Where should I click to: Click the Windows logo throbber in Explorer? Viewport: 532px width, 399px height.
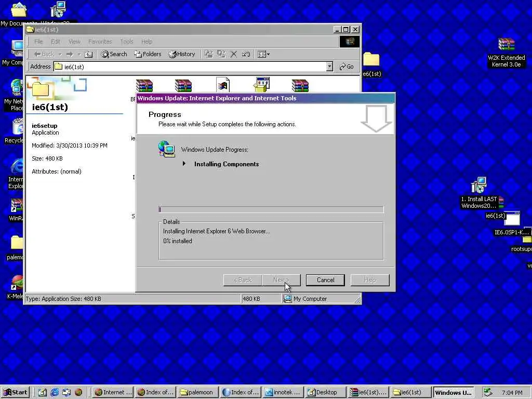[350, 42]
